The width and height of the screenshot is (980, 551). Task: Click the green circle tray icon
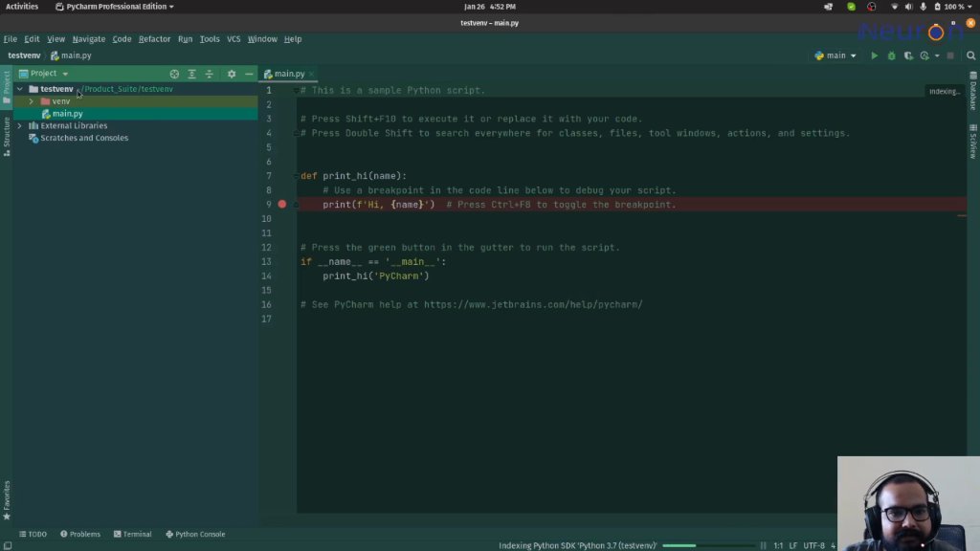tap(851, 7)
